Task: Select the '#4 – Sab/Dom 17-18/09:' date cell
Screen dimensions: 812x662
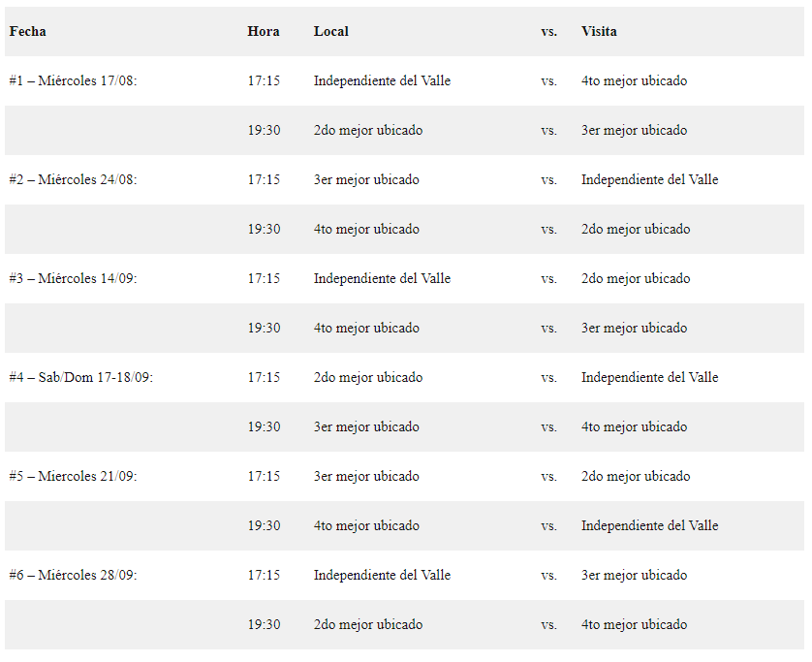Action: coord(81,377)
